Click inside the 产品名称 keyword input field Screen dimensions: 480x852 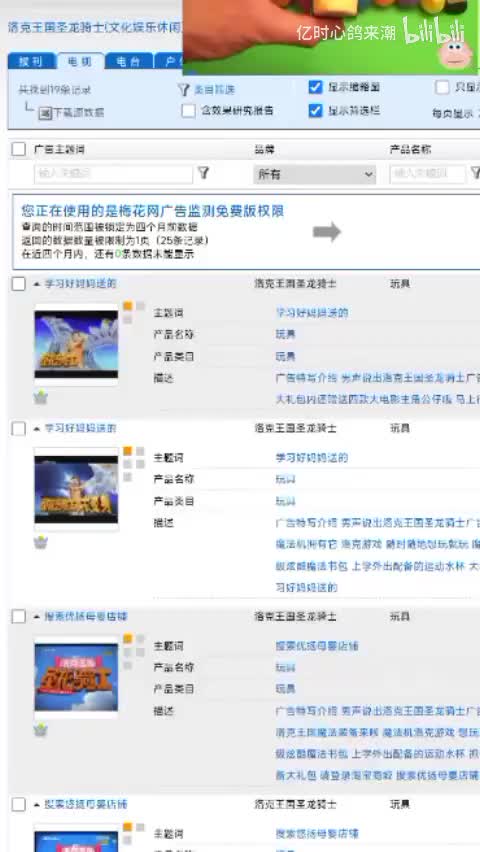click(x=428, y=174)
